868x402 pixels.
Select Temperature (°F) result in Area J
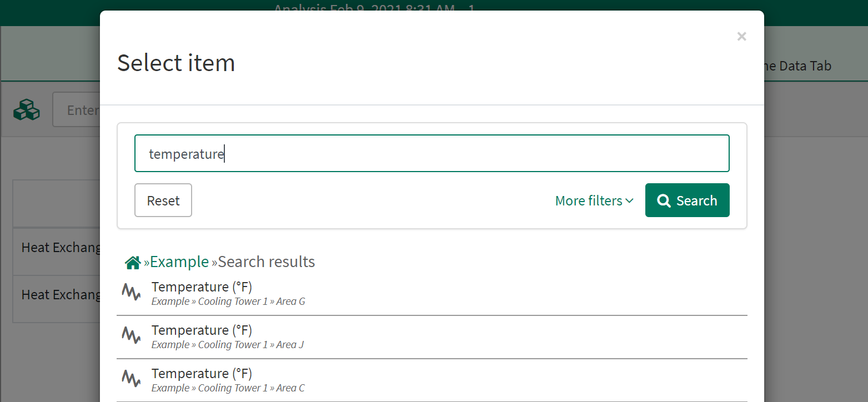pyautogui.click(x=202, y=330)
